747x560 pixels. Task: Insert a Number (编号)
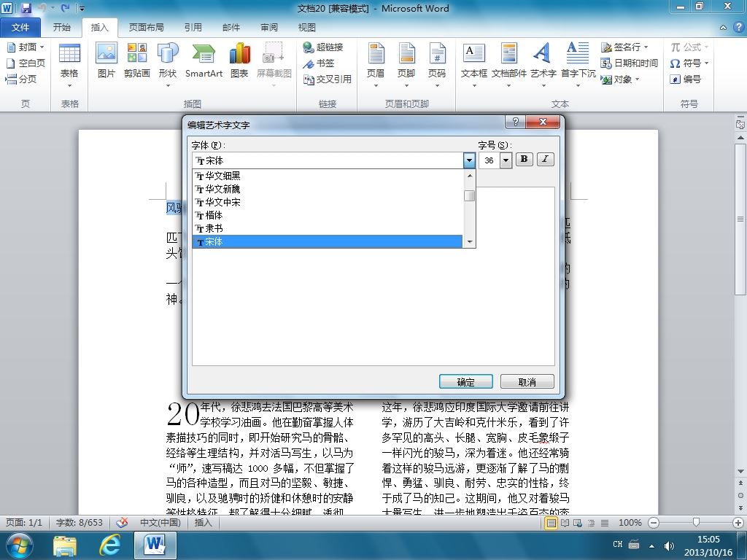click(686, 79)
